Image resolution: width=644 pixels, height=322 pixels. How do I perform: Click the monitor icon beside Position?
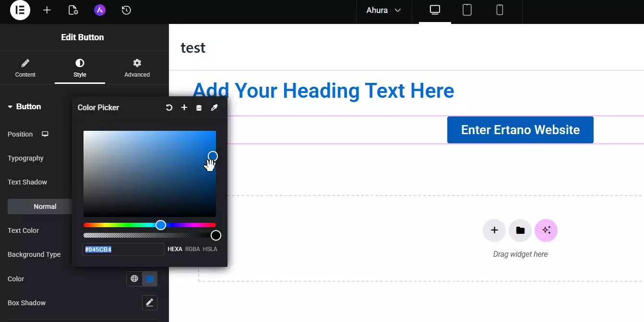point(45,134)
